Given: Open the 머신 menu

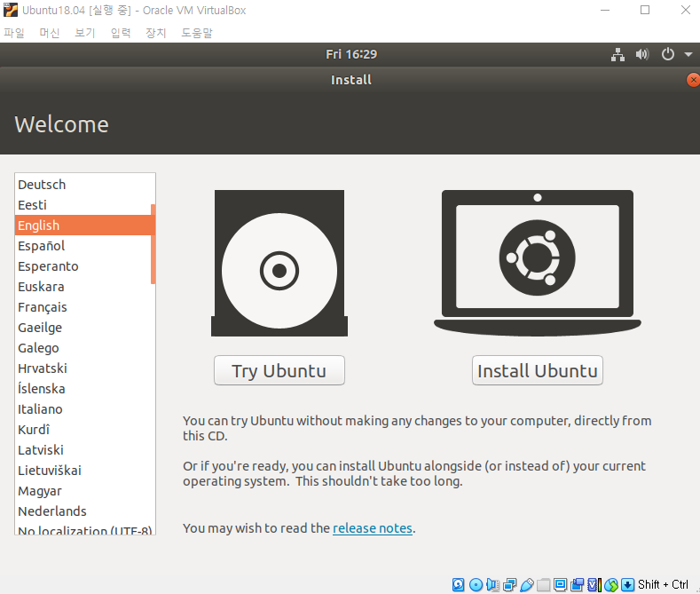Looking at the screenshot, I should [50, 33].
